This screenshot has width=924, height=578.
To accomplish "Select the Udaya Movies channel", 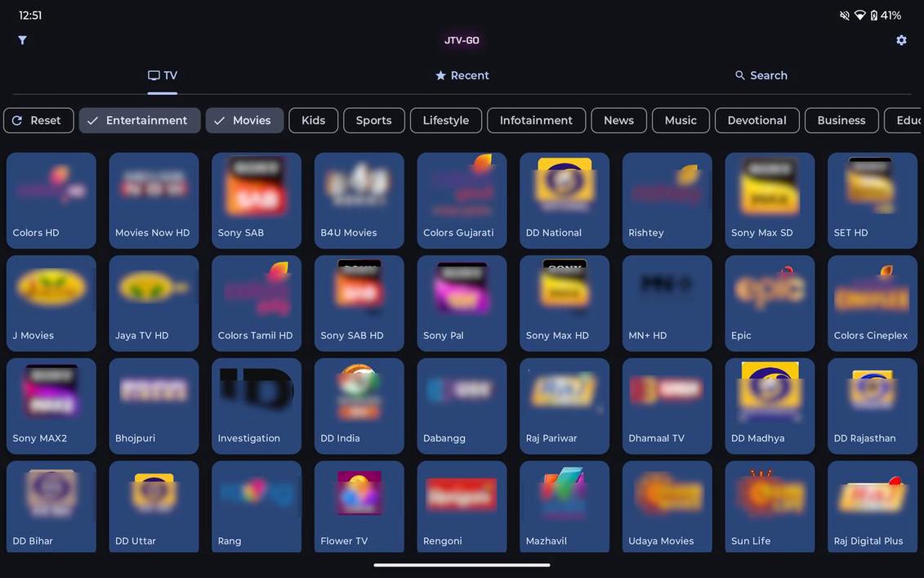I will pos(667,507).
